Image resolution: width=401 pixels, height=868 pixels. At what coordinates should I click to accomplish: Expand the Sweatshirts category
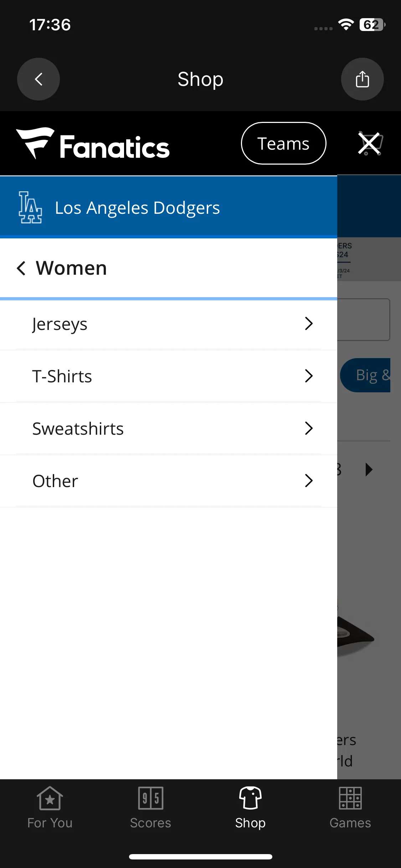coord(169,429)
